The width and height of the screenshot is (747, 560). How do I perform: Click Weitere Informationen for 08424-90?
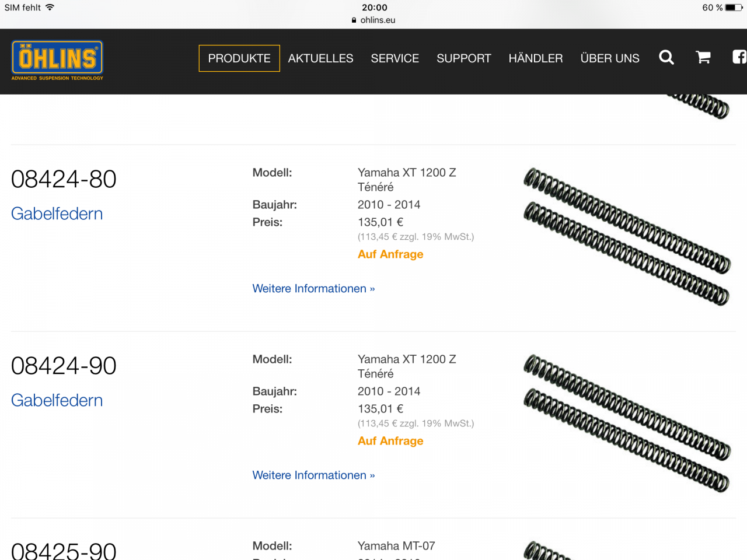click(x=313, y=475)
